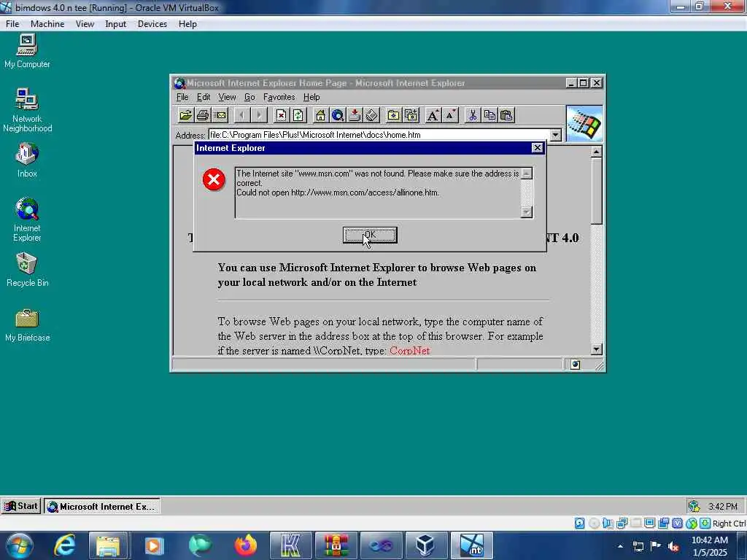Open the Edit menu in Internet Explorer
The image size is (747, 560).
click(x=204, y=97)
